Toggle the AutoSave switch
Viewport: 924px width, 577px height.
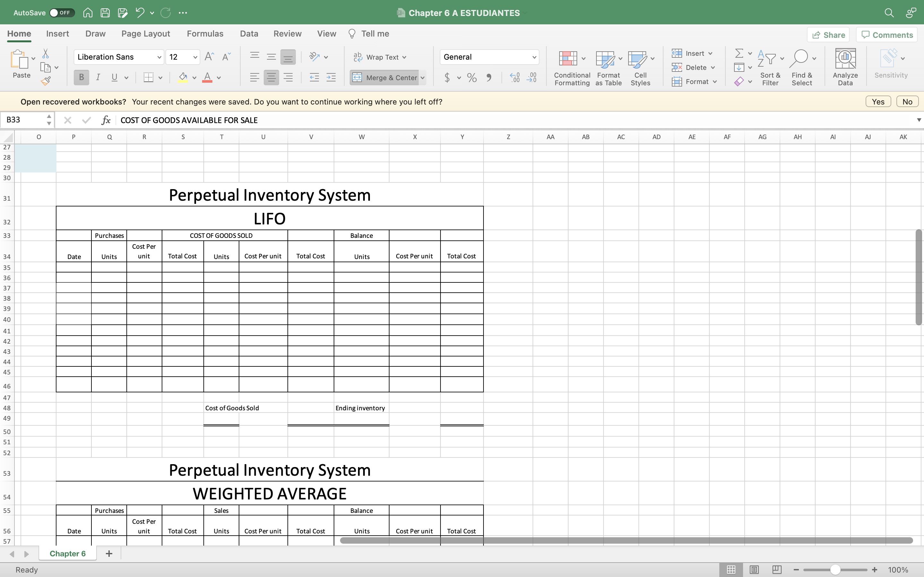click(x=62, y=13)
